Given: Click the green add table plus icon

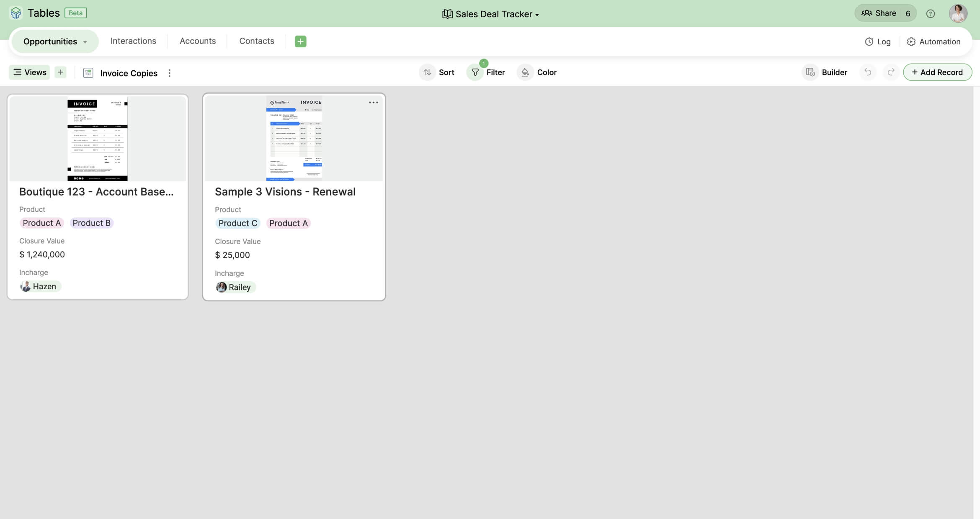Looking at the screenshot, I should 300,41.
